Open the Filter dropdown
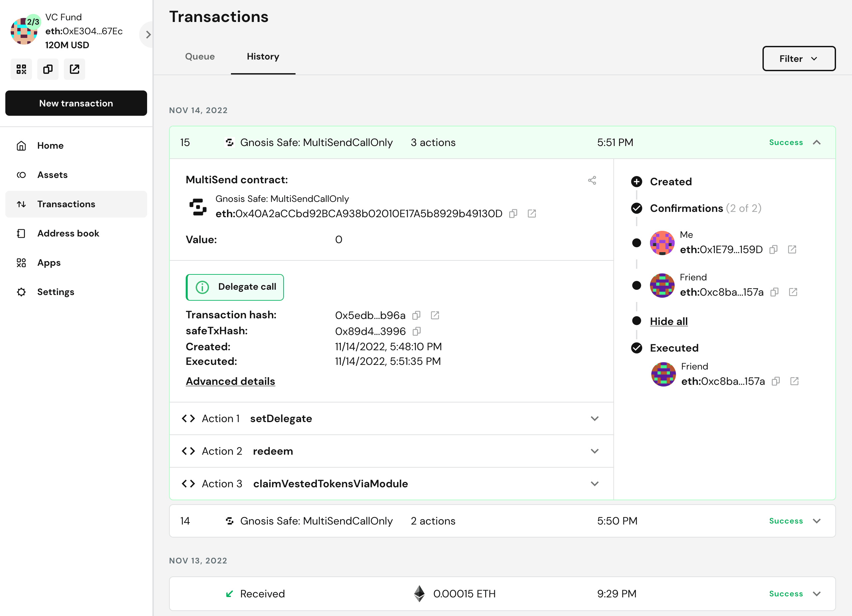 799,59
